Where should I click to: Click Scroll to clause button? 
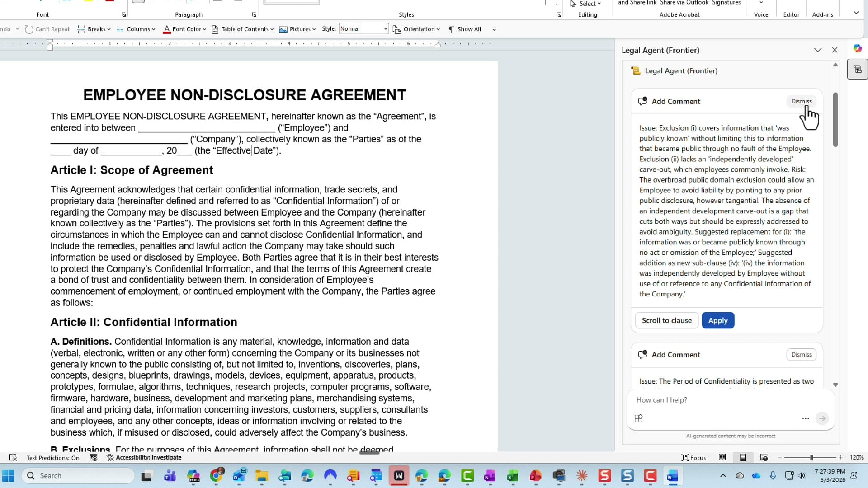(667, 320)
